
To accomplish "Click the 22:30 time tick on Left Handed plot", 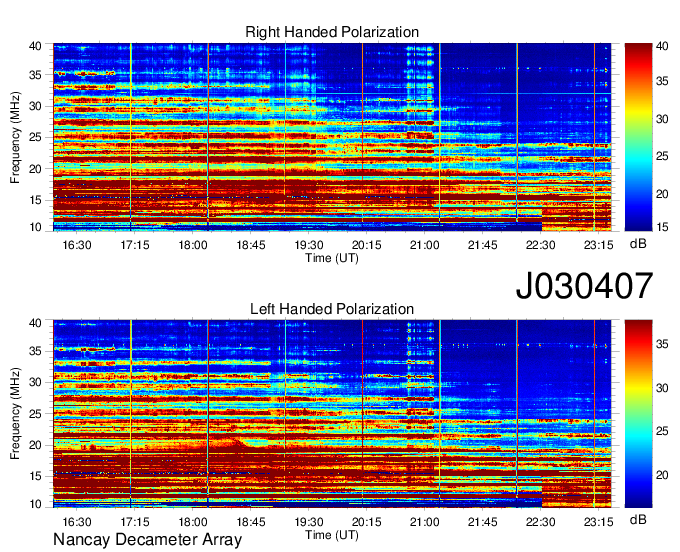I will [540, 522].
